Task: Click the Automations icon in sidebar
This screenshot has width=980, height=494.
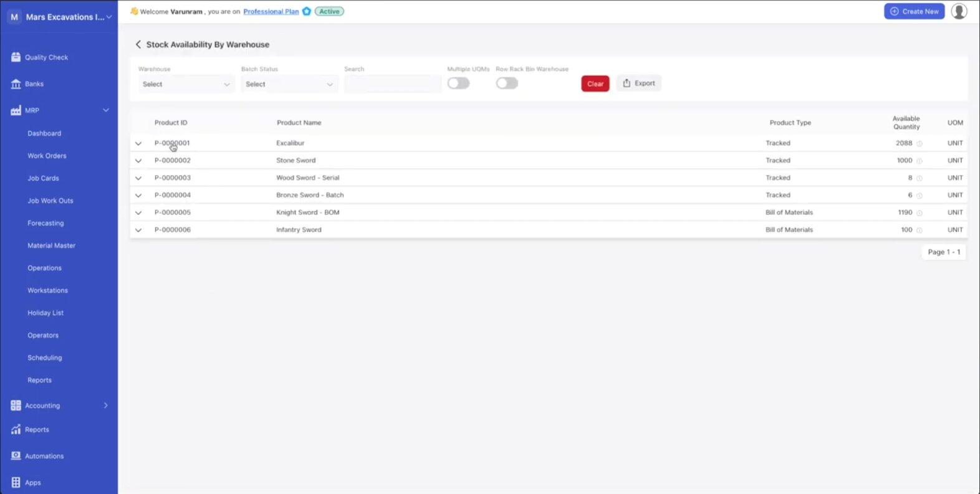Action: click(16, 456)
